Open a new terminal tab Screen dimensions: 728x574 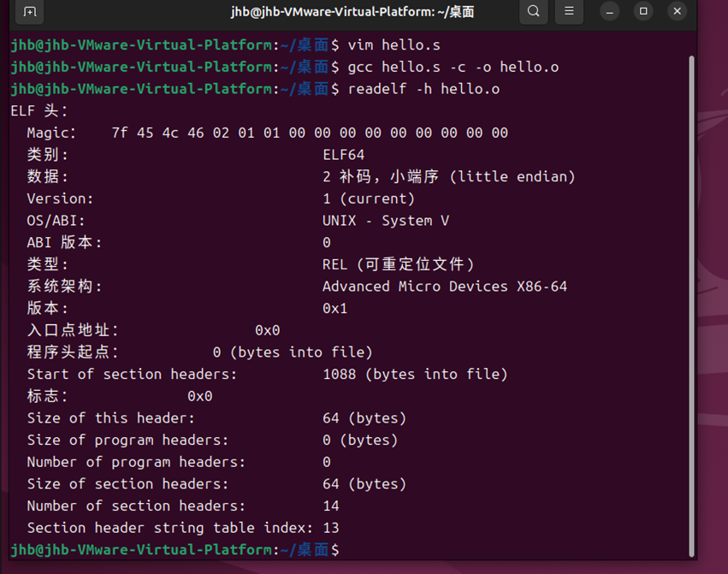pyautogui.click(x=30, y=12)
